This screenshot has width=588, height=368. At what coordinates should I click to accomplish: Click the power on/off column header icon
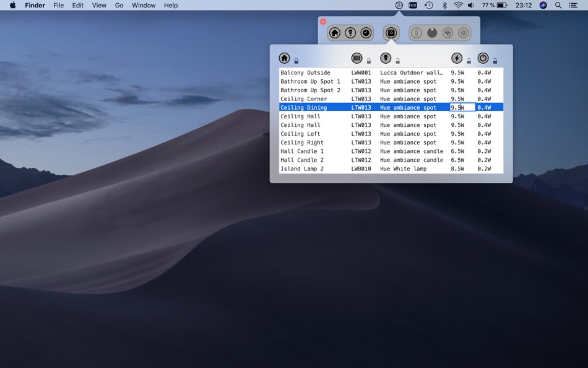(x=483, y=58)
